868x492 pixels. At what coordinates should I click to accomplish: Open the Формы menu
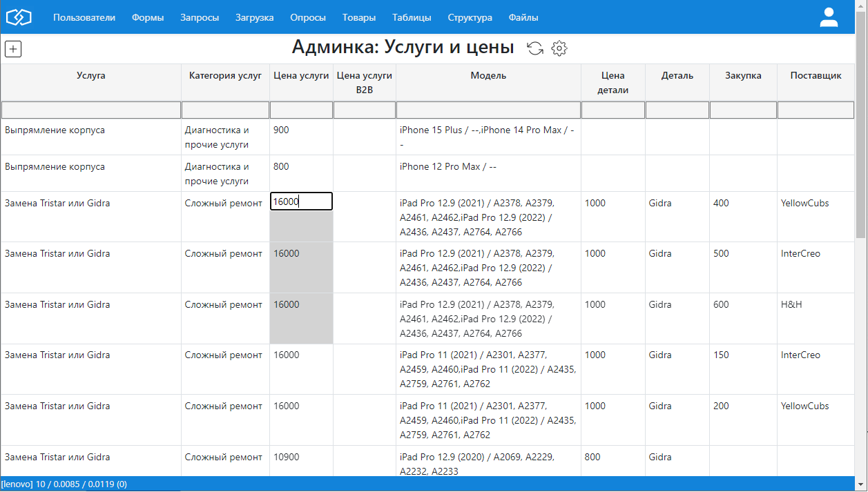(x=148, y=18)
